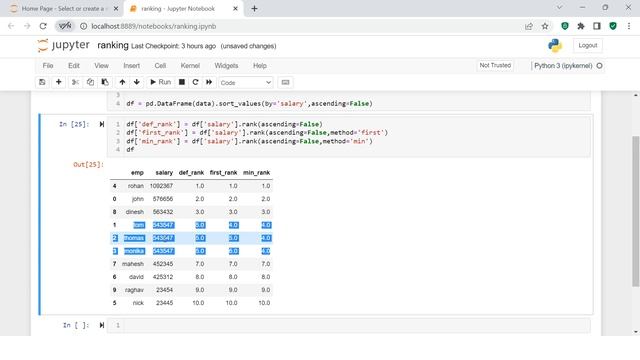The width and height of the screenshot is (640, 360).
Task: Click the dinesh table cell
Action: 135,212
